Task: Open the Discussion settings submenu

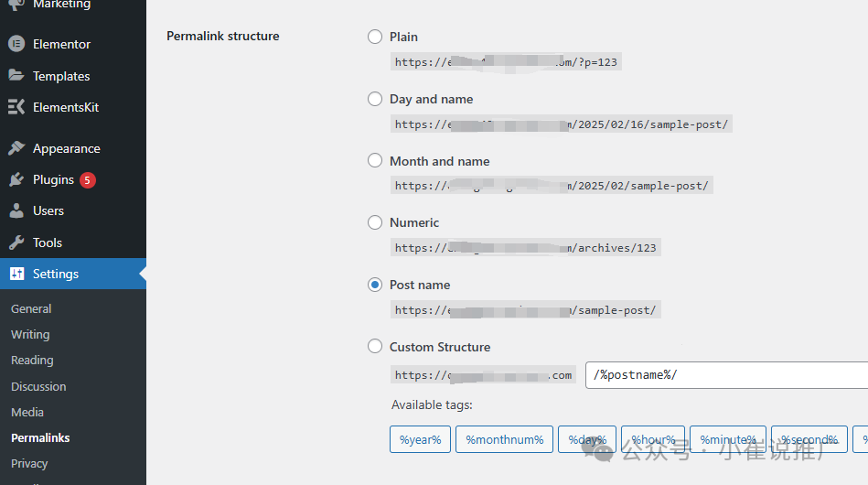Action: 38,386
